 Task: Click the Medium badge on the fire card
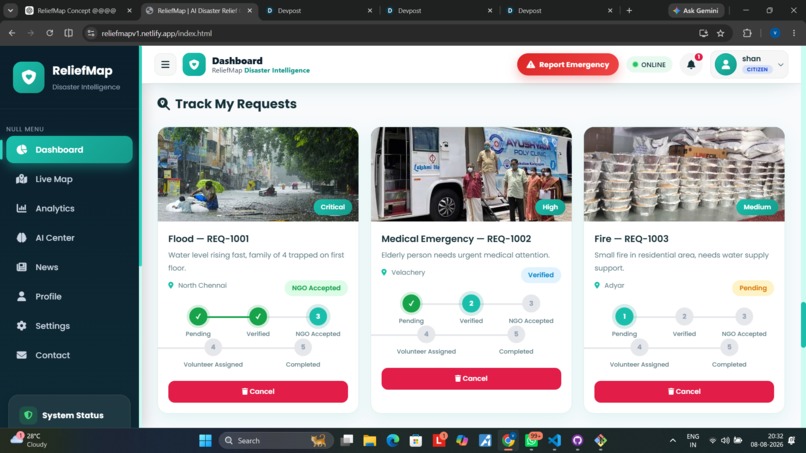tap(757, 207)
